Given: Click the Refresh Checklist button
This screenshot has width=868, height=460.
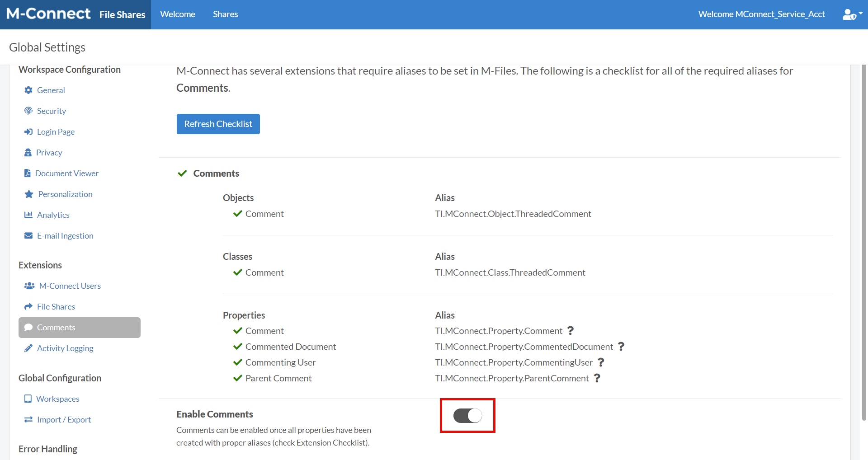Looking at the screenshot, I should tap(218, 124).
